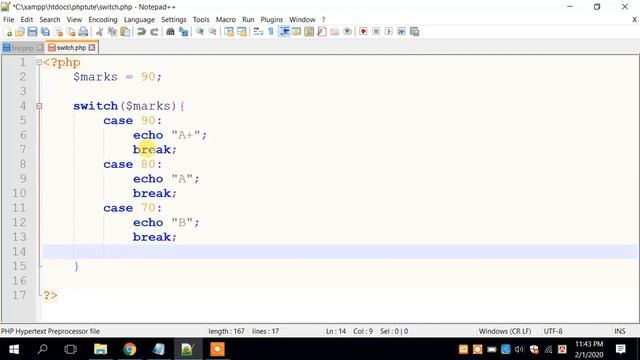Collapse the fold marker at line 1
Screen dimensions: 640x360
(x=39, y=62)
